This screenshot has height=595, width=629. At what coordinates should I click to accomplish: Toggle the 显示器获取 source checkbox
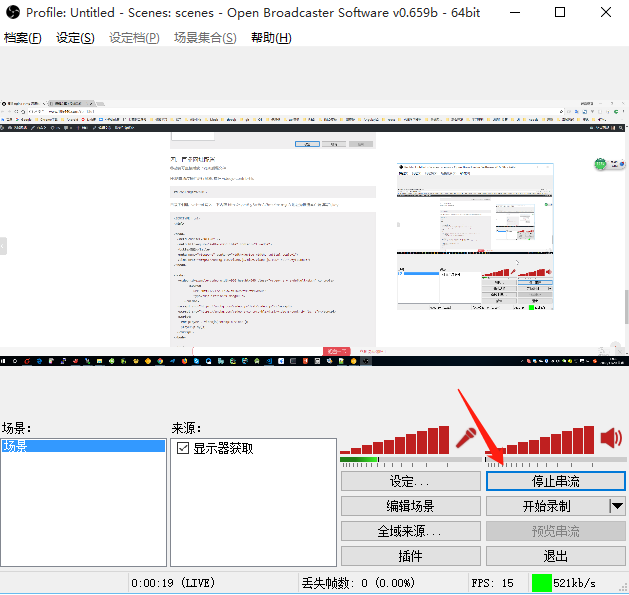(183, 448)
